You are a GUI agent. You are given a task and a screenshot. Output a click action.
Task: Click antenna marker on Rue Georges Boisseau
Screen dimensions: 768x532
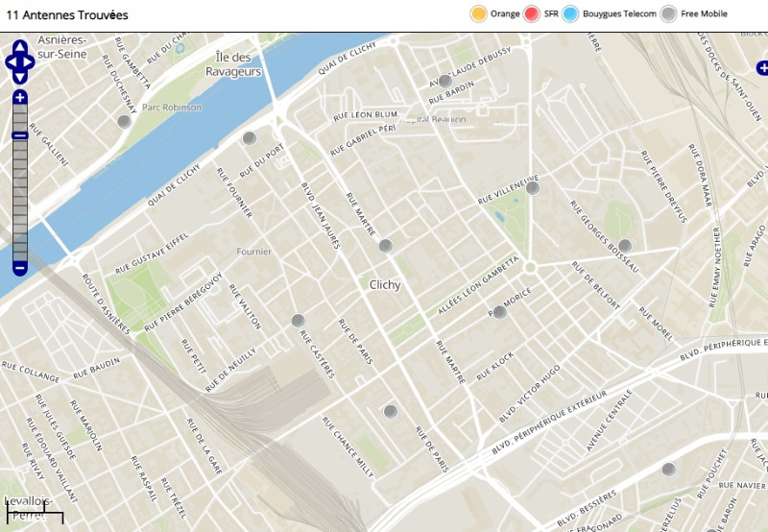tap(625, 245)
